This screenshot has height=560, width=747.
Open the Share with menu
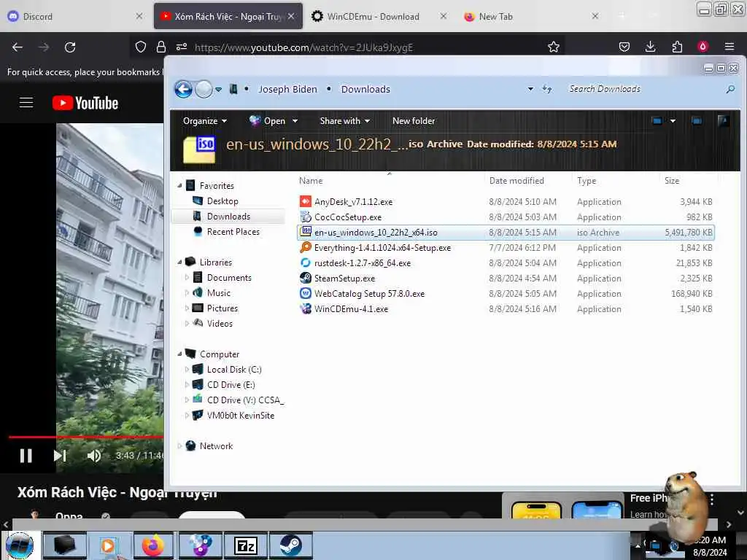pyautogui.click(x=344, y=121)
